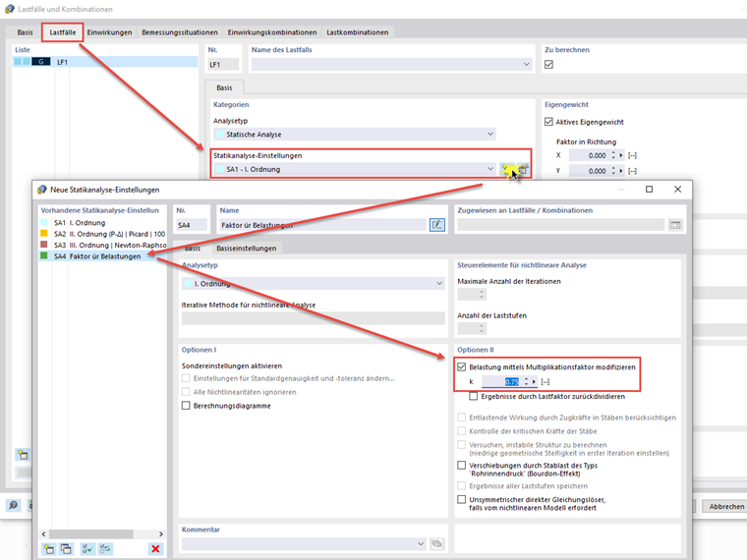Enable Unsymmetrischer direkter Gleichungslöser
This screenshot has width=747, height=560.
[x=461, y=499]
